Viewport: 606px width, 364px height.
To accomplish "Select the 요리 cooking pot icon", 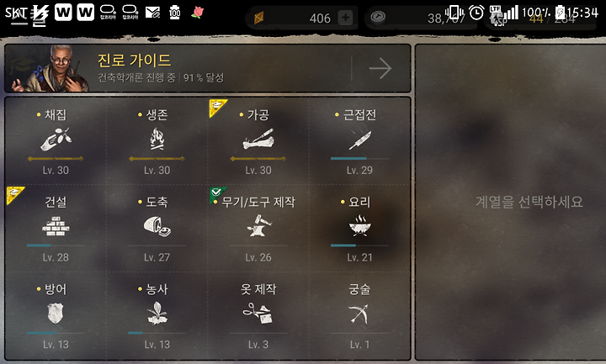I will click(360, 226).
